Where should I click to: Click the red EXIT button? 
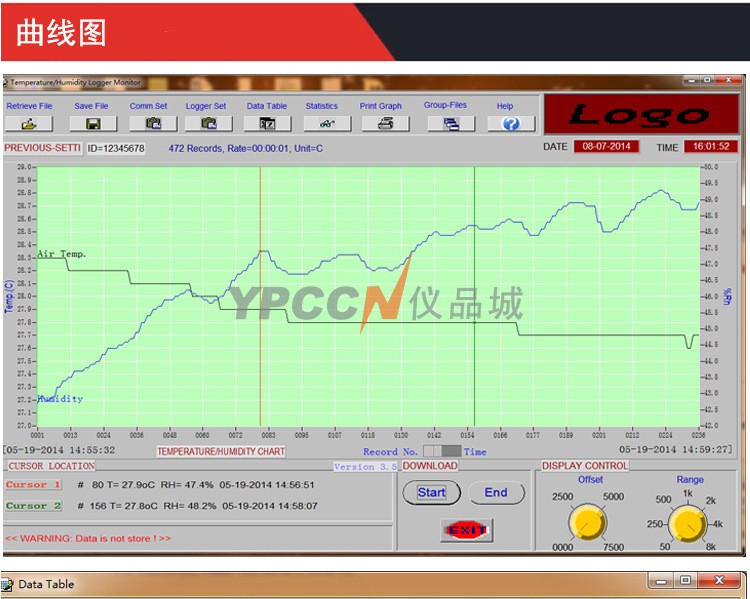[467, 530]
